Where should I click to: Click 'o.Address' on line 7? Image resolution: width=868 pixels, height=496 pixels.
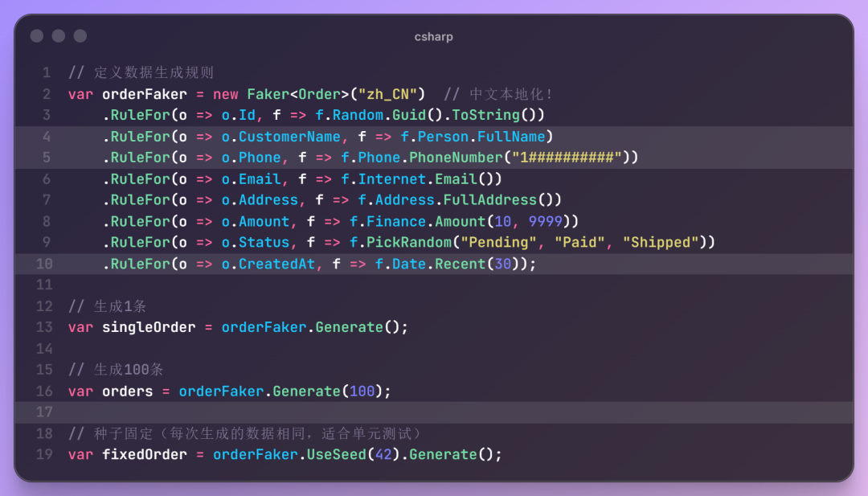pyautogui.click(x=260, y=200)
